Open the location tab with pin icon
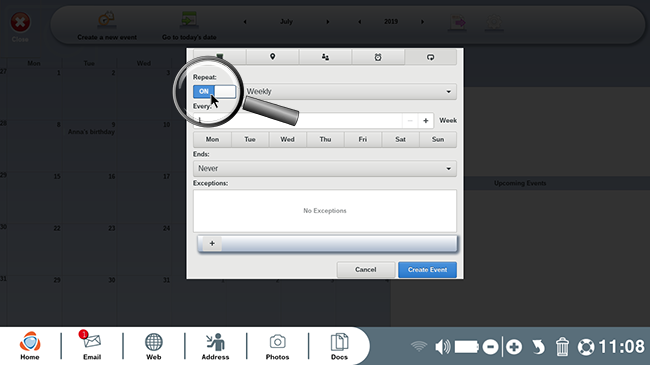Viewport: 650px width, 365px height. pos(272,57)
